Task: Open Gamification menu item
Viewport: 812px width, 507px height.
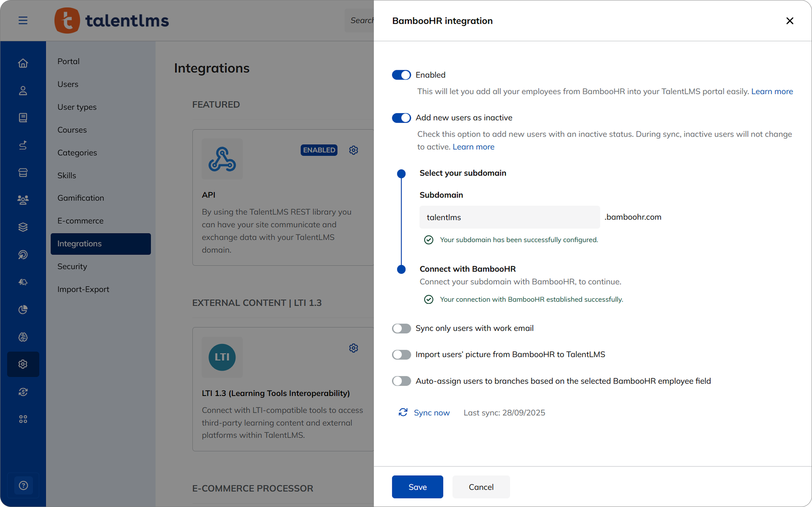Action: point(101,198)
